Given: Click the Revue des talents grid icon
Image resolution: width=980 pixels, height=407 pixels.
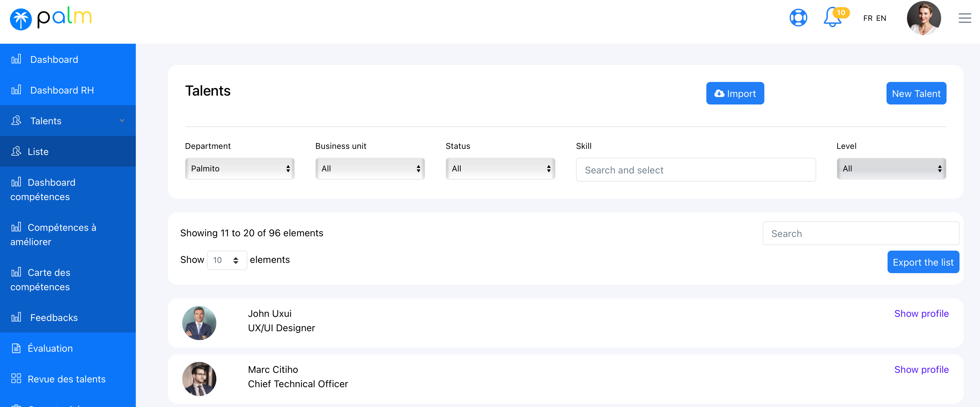Looking at the screenshot, I should (16, 378).
